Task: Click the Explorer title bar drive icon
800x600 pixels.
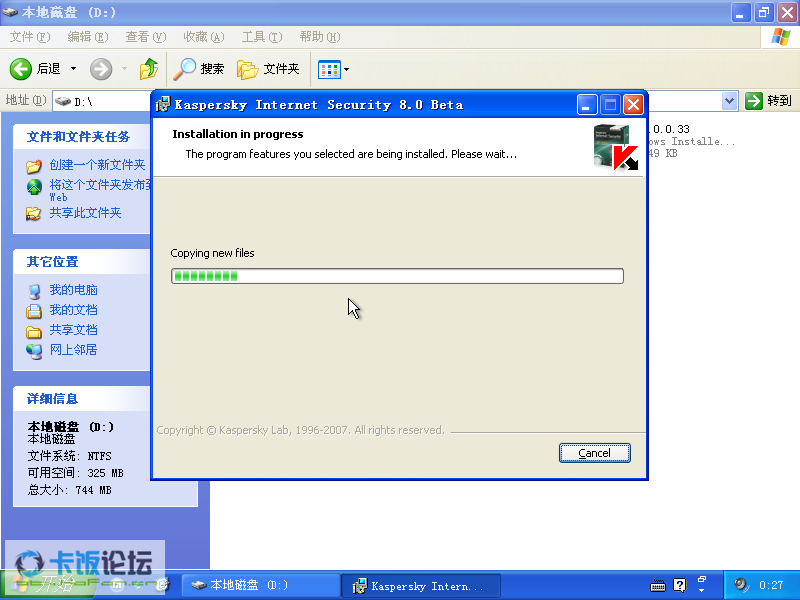Action: click(x=10, y=12)
